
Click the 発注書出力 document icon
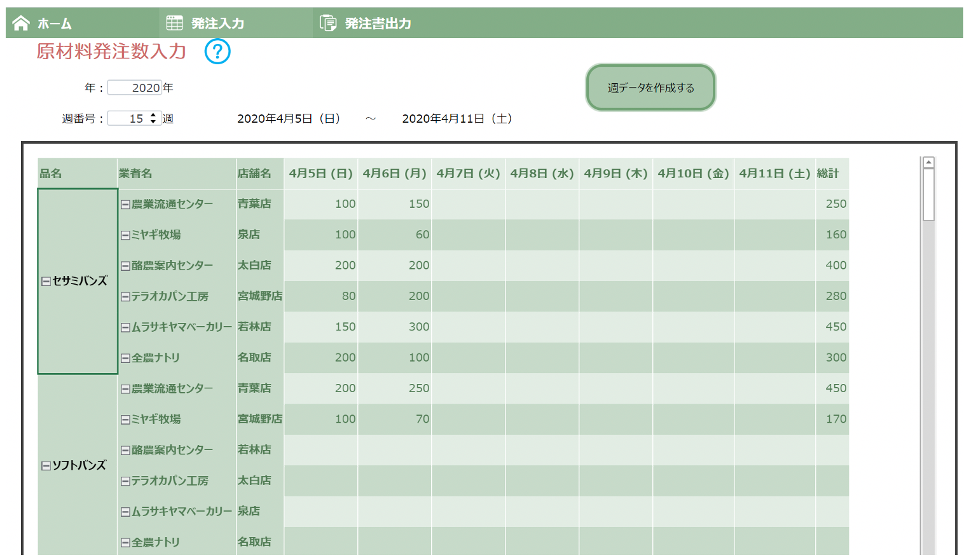[x=328, y=24]
